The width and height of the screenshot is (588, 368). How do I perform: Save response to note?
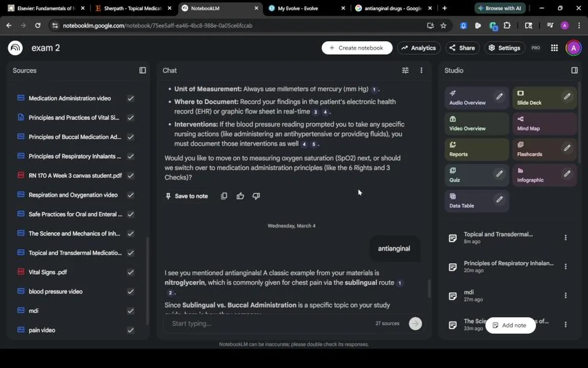click(187, 196)
